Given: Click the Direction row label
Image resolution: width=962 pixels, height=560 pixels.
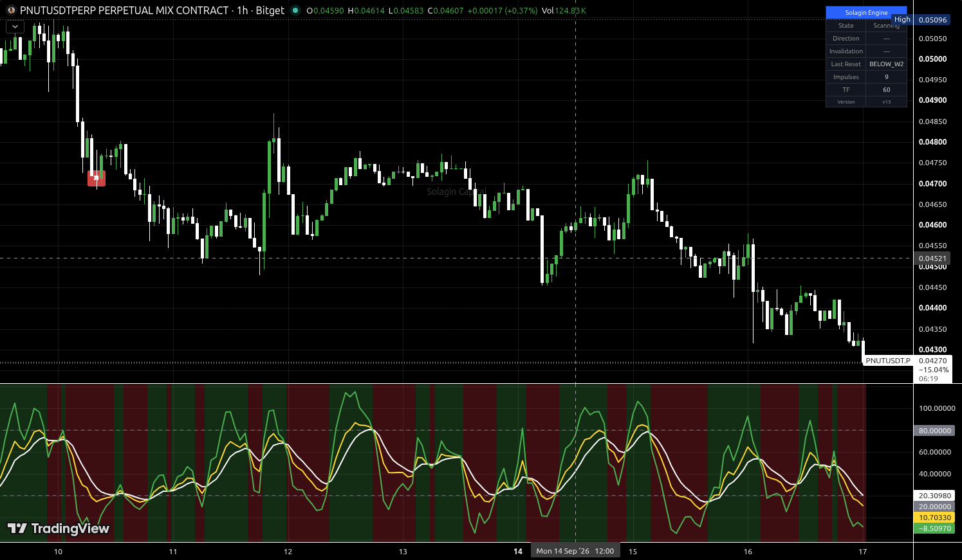Looking at the screenshot, I should (x=846, y=39).
